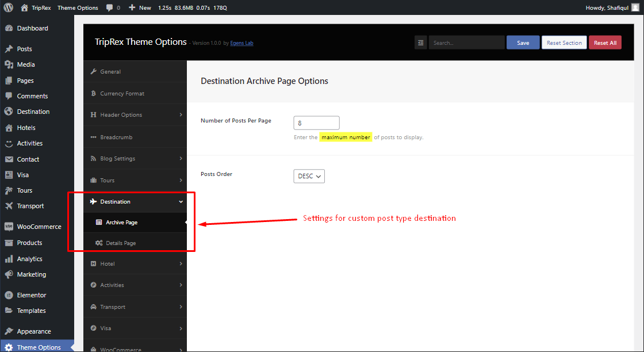Click the Analytics bar chart icon
The height and width of the screenshot is (352, 644).
point(9,259)
